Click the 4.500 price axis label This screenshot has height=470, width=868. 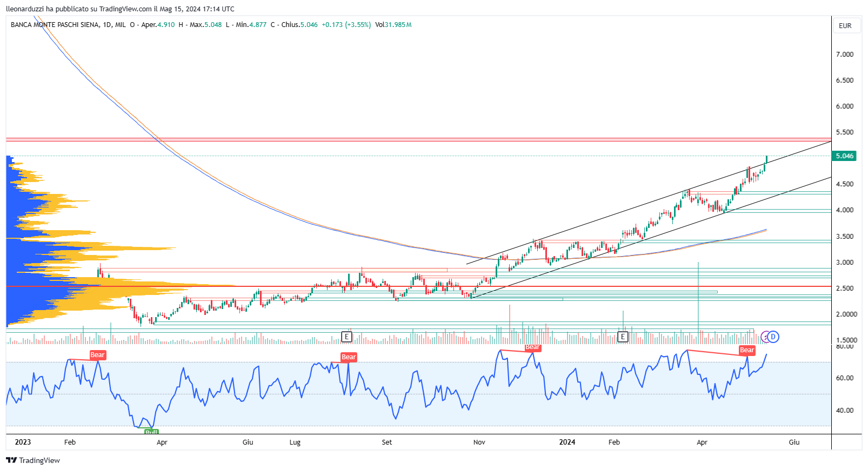tap(845, 184)
